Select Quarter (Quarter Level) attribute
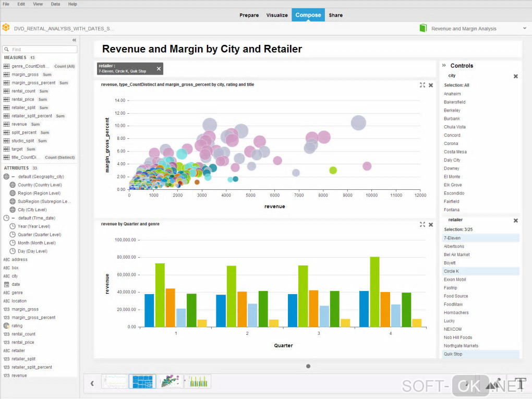The height and width of the screenshot is (399, 532). tap(39, 235)
